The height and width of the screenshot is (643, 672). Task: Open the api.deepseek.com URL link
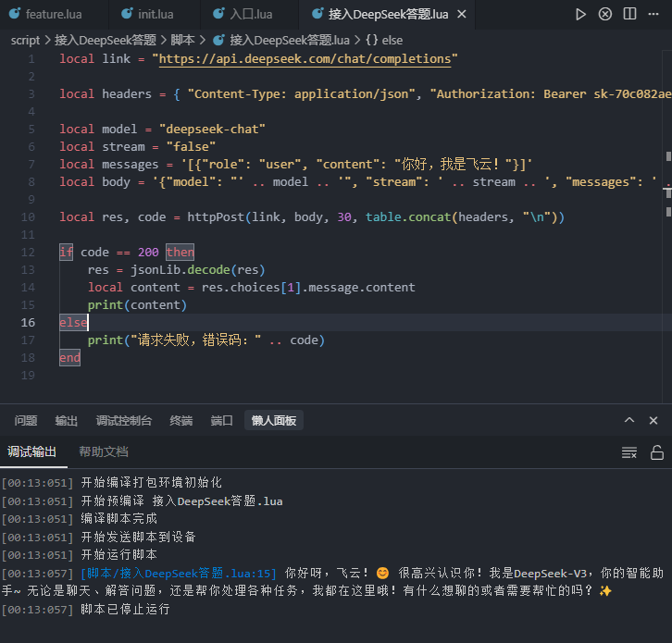pyautogui.click(x=305, y=58)
